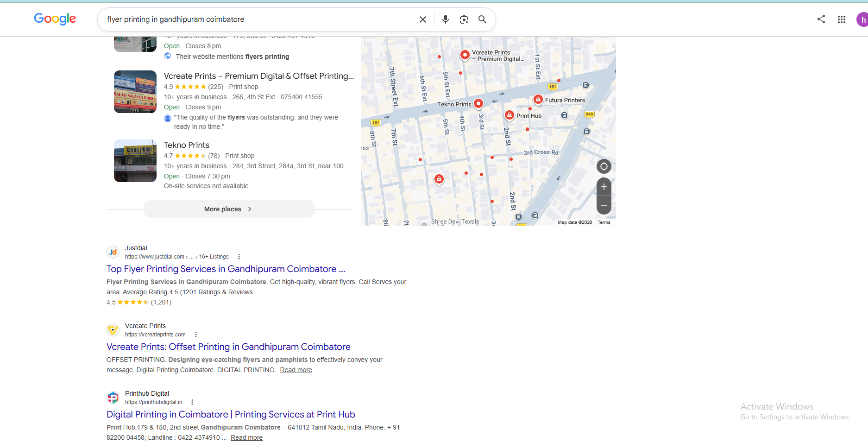Select the reviewer avatar by flyers quote
Screen dimensions: 868x443
click(x=168, y=118)
